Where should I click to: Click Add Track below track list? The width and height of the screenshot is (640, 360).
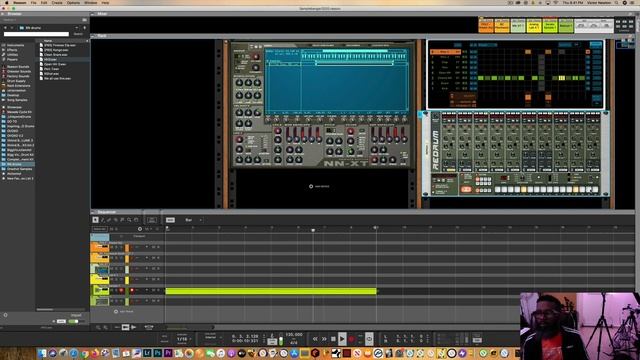(124, 311)
